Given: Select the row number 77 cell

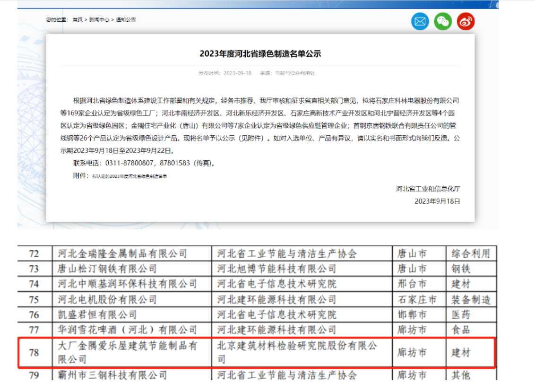Looking at the screenshot, I should coord(35,330).
